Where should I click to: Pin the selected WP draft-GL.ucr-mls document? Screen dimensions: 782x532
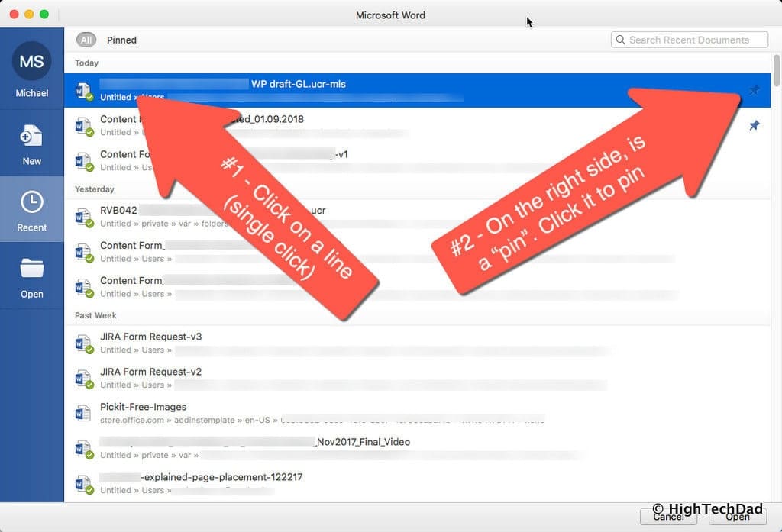[x=754, y=90]
